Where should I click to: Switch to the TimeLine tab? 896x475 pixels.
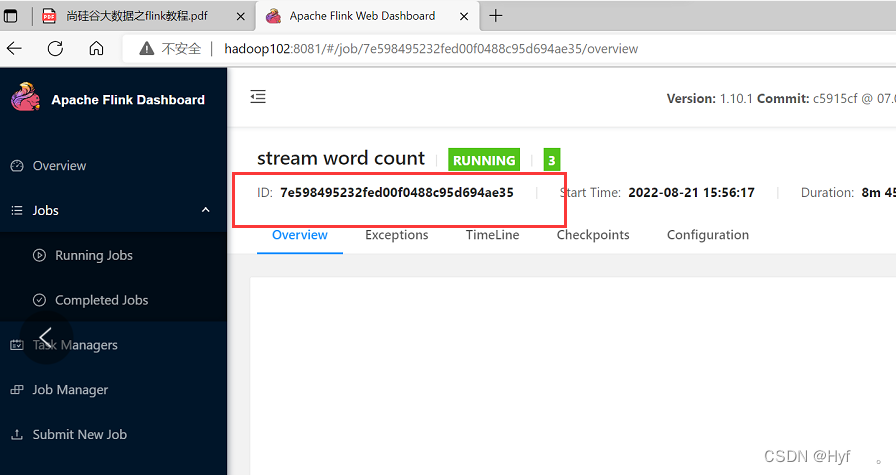pos(493,235)
